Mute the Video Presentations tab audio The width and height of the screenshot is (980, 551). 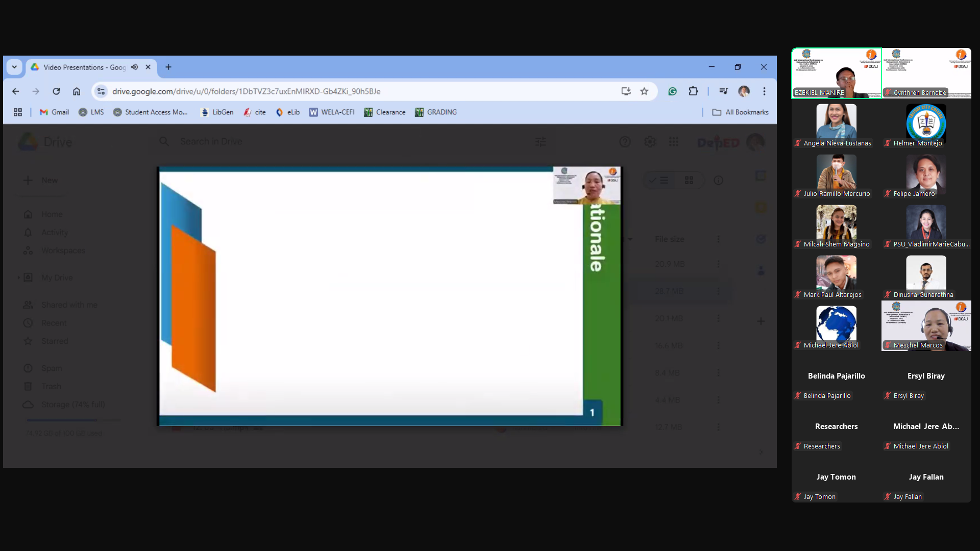tap(134, 67)
